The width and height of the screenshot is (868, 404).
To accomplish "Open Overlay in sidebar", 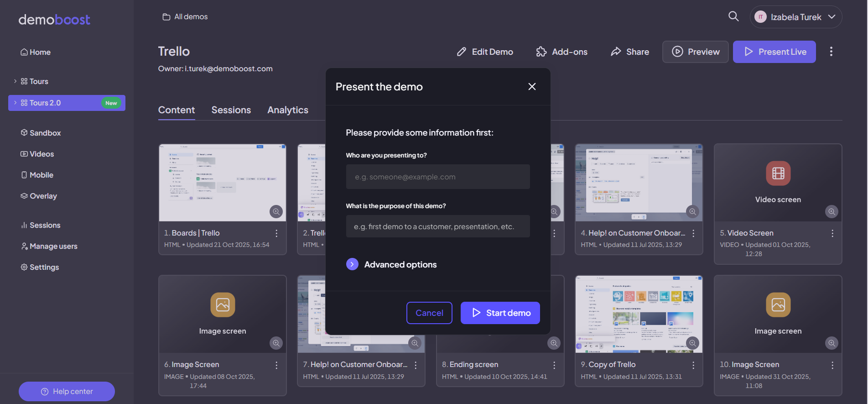I will [39, 196].
